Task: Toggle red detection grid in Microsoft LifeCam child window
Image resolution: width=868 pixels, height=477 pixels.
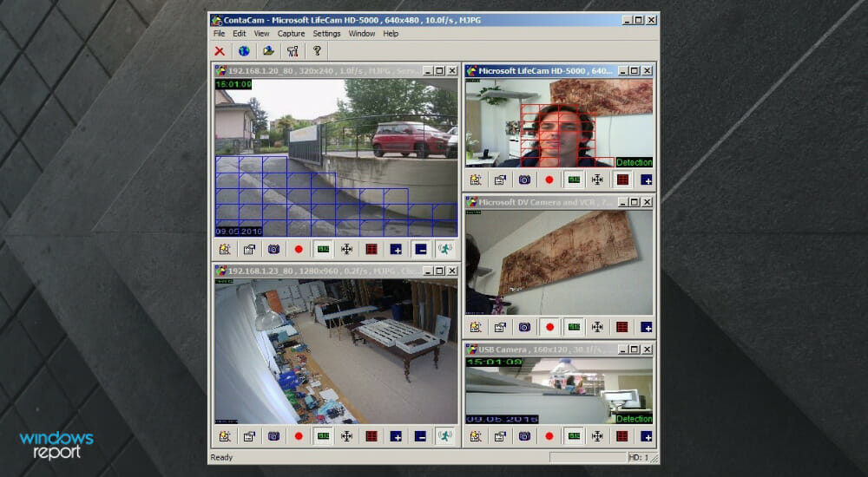Action: point(622,180)
